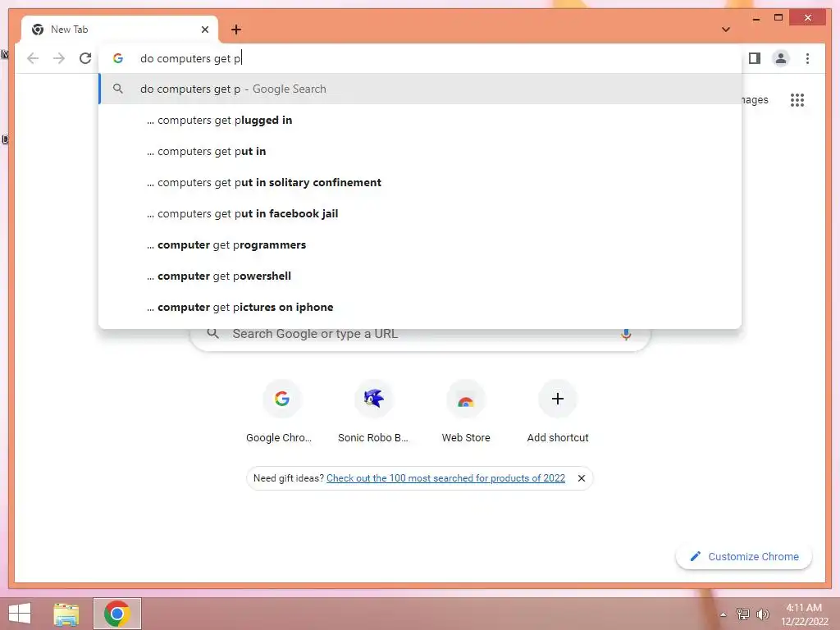840x630 pixels.
Task: Open the profile avatar icon
Action: coord(781,58)
